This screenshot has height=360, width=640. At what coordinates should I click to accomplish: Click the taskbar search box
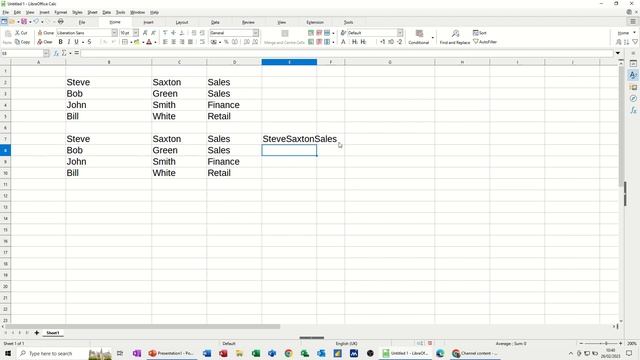pyautogui.click(x=51, y=353)
